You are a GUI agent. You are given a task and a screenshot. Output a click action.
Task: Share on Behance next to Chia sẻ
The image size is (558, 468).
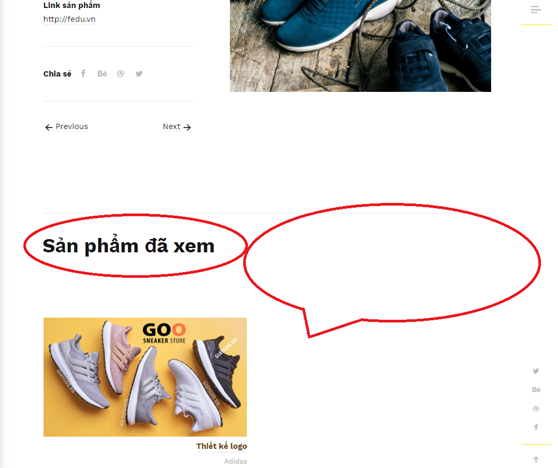pyautogui.click(x=102, y=74)
